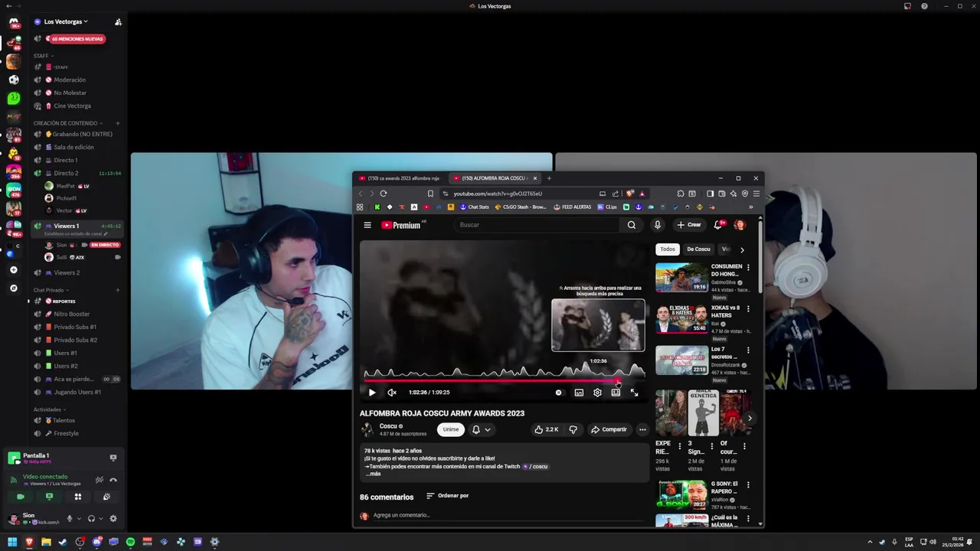The width and height of the screenshot is (980, 551).
Task: Select the Todos filter chip
Action: [x=668, y=249]
